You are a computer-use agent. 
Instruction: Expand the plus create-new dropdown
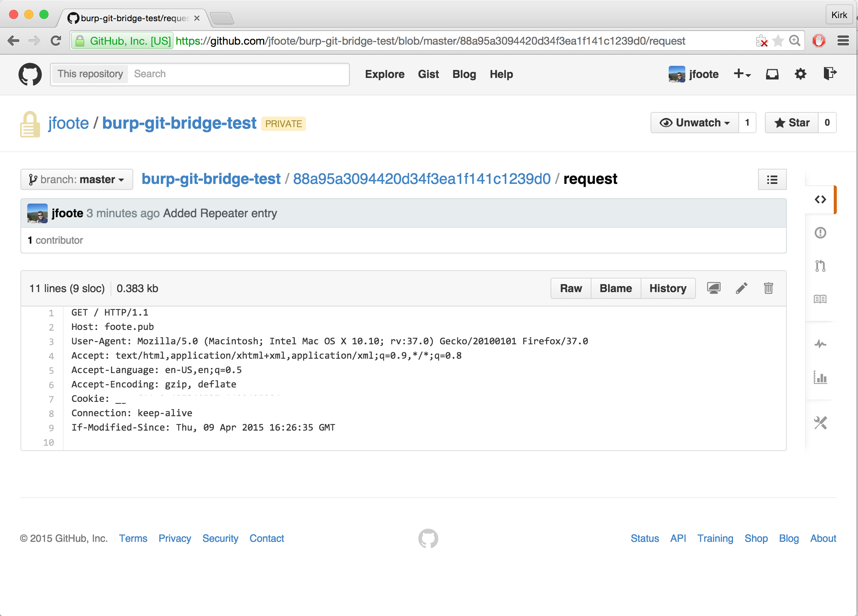tap(742, 74)
